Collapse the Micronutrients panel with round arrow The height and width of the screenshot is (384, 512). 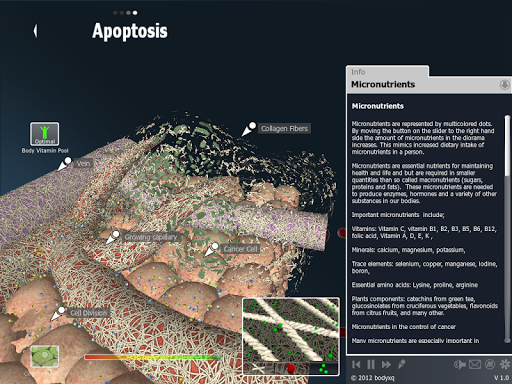coord(504,85)
